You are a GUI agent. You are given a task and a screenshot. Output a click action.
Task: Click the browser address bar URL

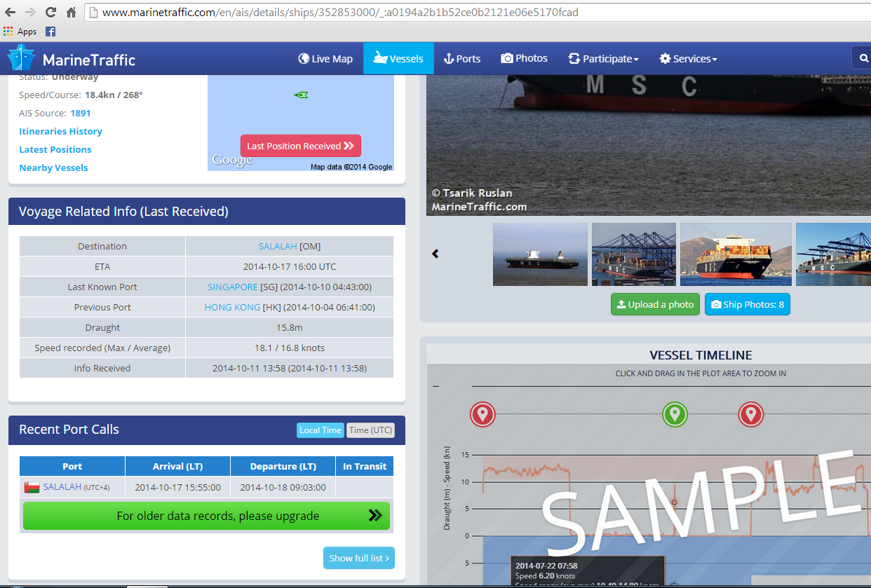(340, 12)
